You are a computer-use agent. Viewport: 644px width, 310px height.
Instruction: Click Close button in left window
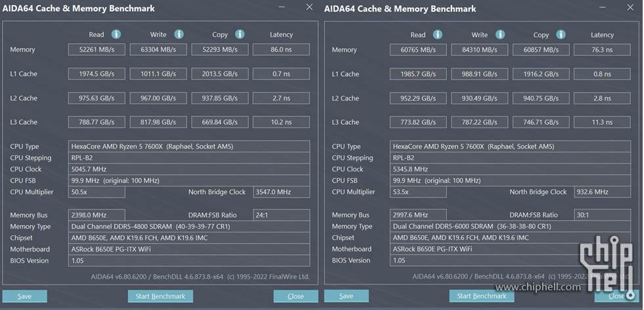pos(296,296)
